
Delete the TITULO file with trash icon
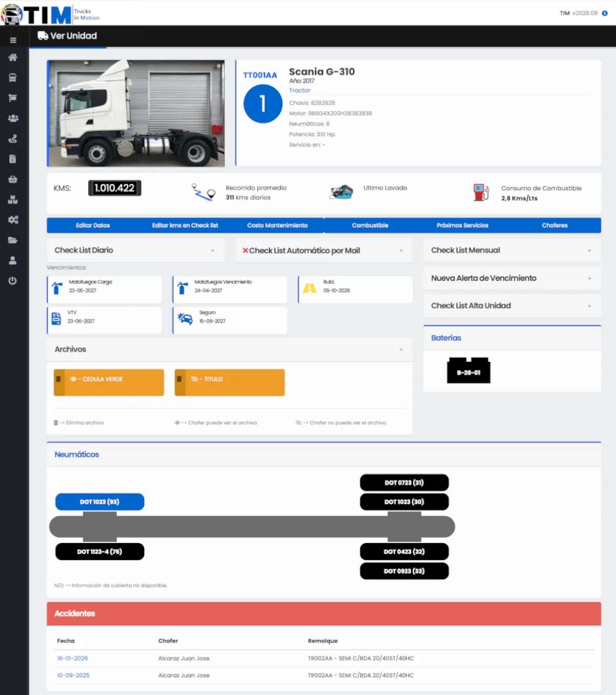point(179,379)
